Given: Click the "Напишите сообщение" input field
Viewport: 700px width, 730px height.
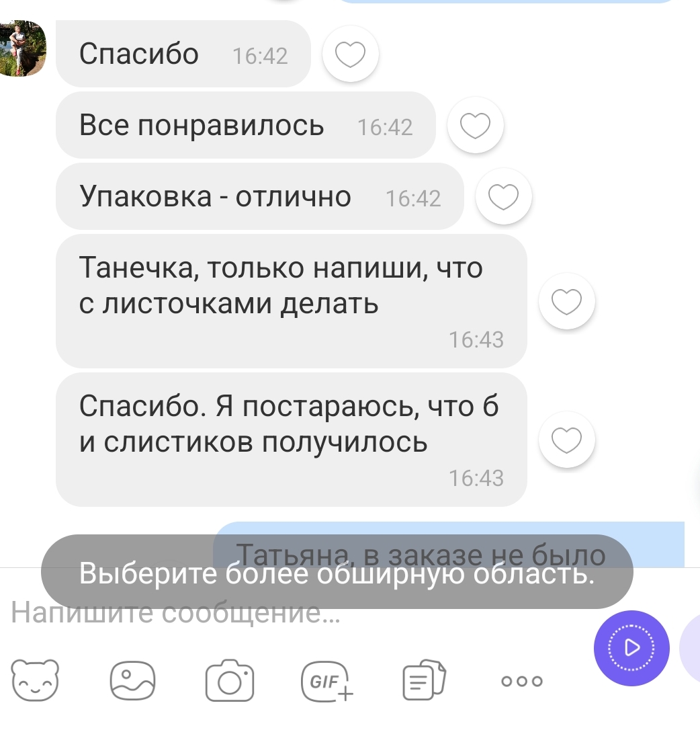Looking at the screenshot, I should tap(298, 612).
